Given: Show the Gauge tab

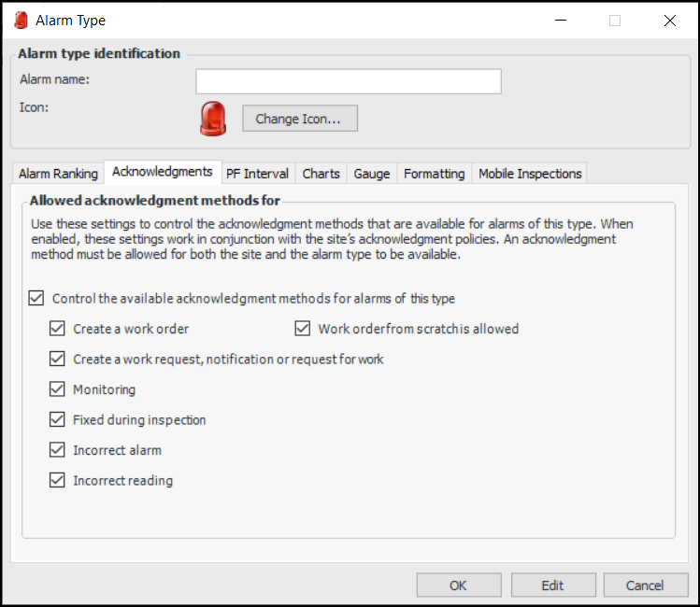Looking at the screenshot, I should [x=372, y=174].
